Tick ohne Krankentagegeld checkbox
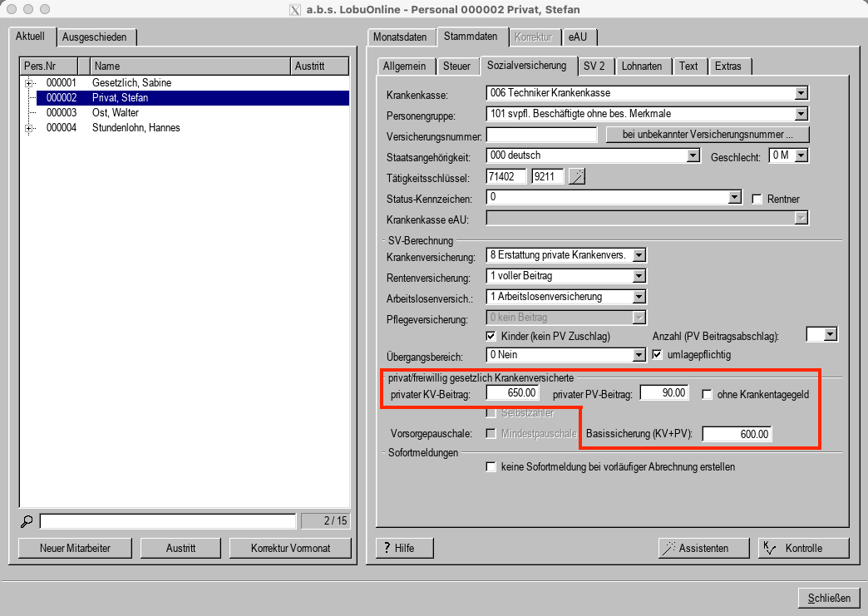Image resolution: width=868 pixels, height=616 pixels. pos(707,394)
